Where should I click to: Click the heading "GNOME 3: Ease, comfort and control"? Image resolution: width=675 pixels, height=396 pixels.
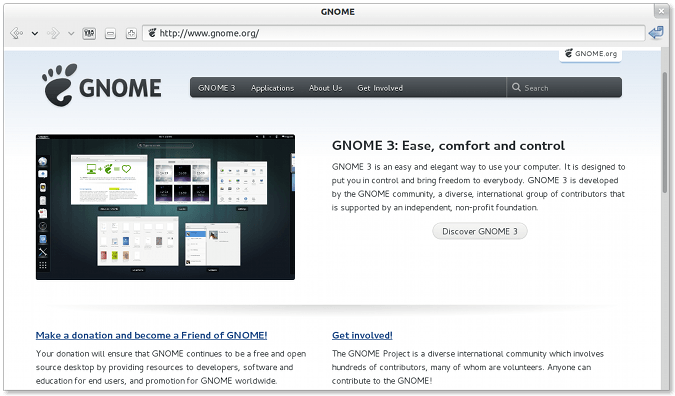(x=448, y=145)
